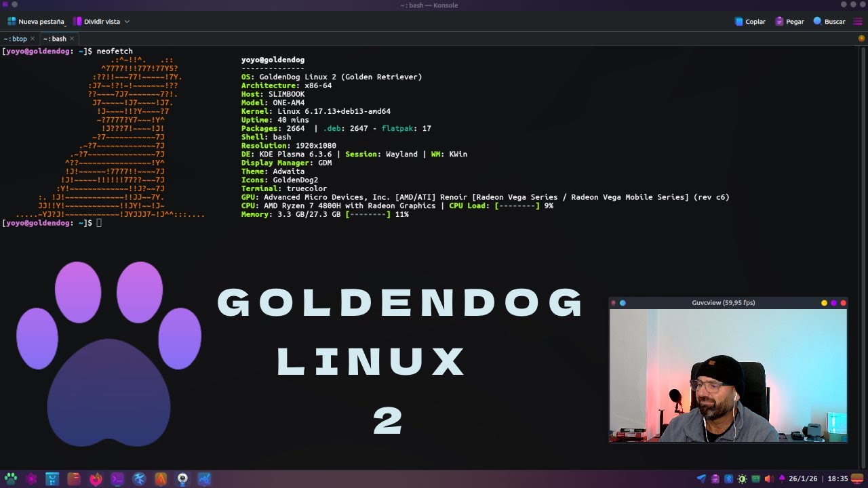Viewport: 868px width, 488px height.
Task: Click the Guvcview window title bar
Action: click(724, 303)
